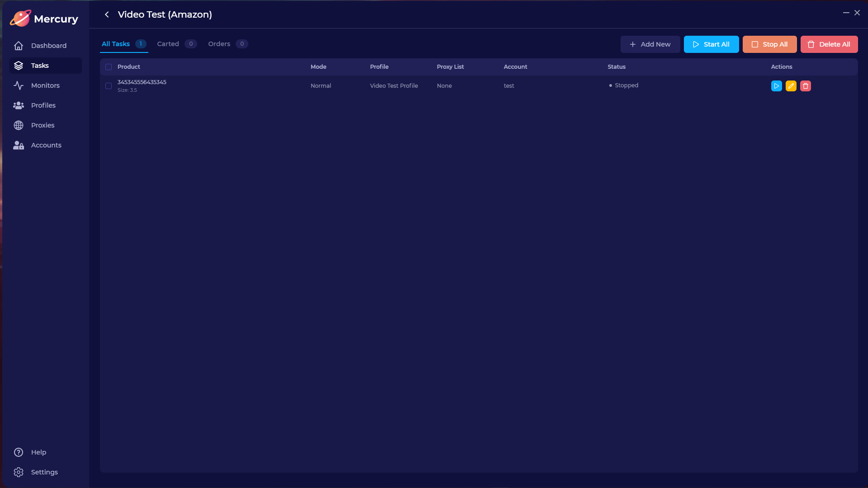Click the Delete All button
The height and width of the screenshot is (488, 868).
tap(829, 44)
